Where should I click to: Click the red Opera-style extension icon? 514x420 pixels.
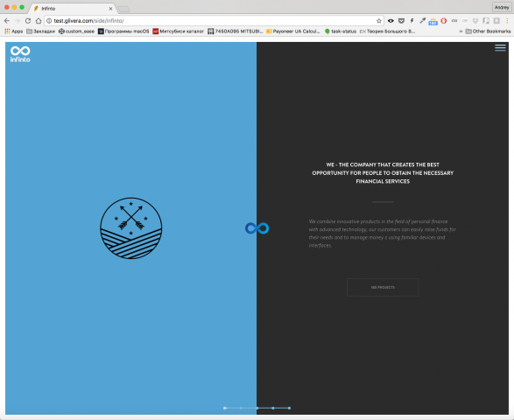[x=444, y=21]
